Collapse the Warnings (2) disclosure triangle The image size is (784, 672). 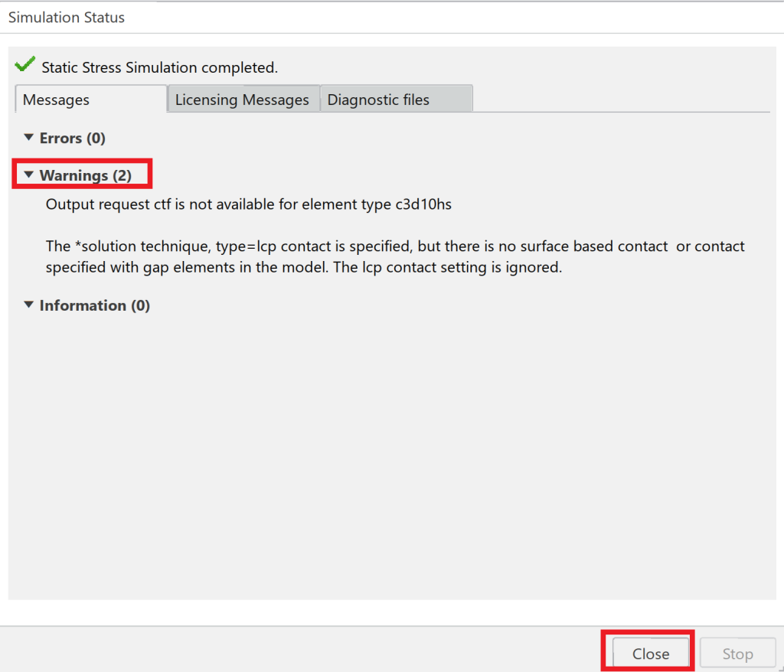(x=29, y=175)
